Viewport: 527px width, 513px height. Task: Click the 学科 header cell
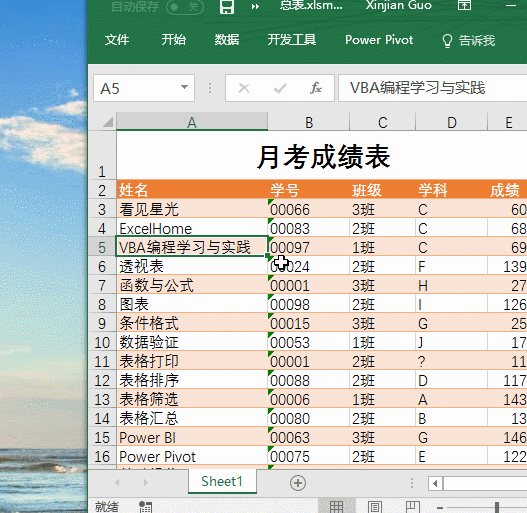(452, 190)
